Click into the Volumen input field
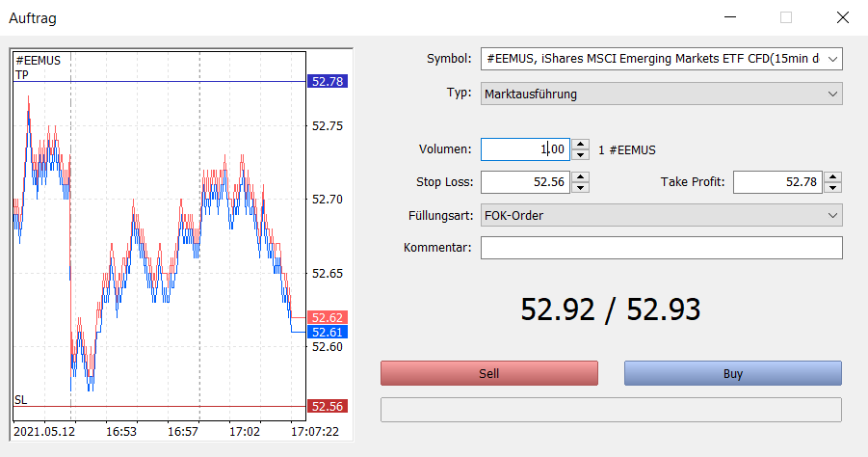Image resolution: width=868 pixels, height=457 pixels. coord(525,149)
